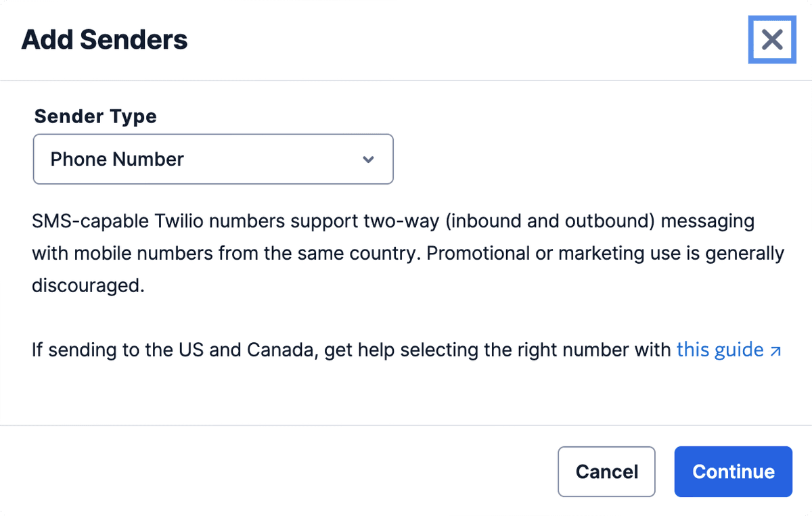Dismiss the dialog with the Cancel button
Screen dimensions: 812x516
click(x=606, y=471)
